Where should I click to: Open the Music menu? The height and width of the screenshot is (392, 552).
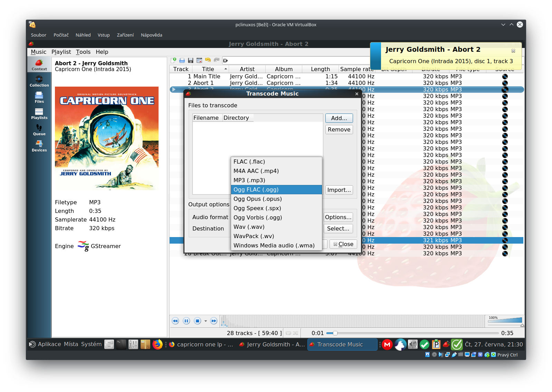click(38, 52)
